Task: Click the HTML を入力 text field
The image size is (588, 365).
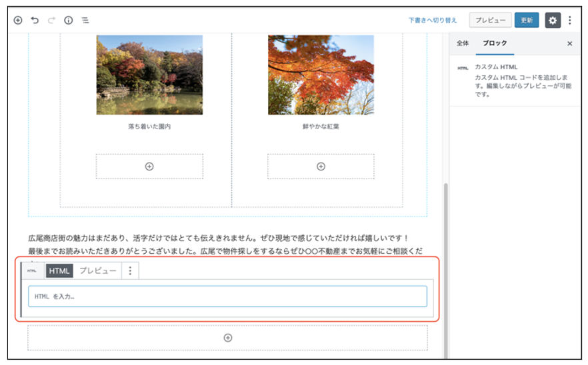Action: click(x=227, y=296)
